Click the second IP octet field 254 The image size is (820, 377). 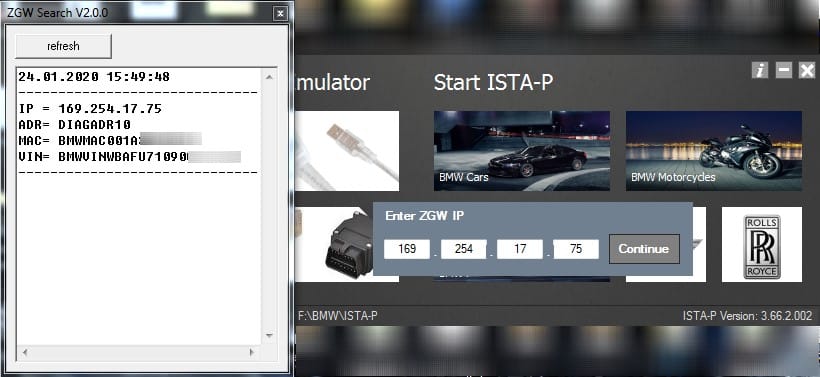463,249
